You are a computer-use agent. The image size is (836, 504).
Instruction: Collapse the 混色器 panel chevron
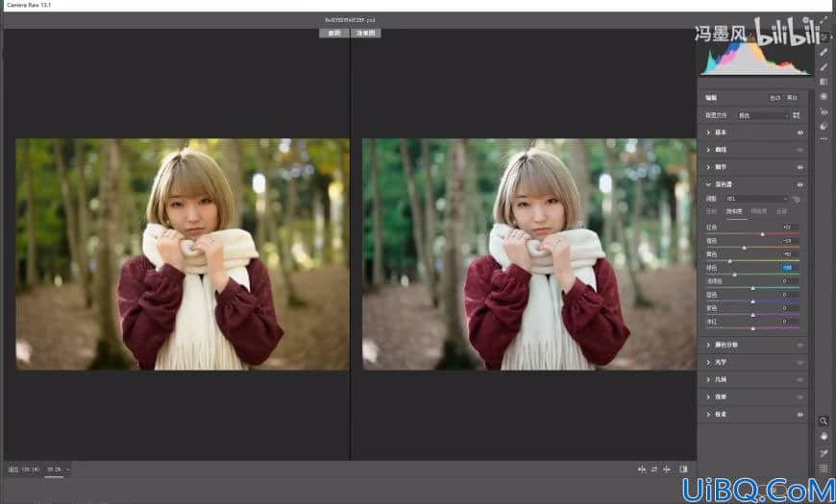[x=708, y=184]
